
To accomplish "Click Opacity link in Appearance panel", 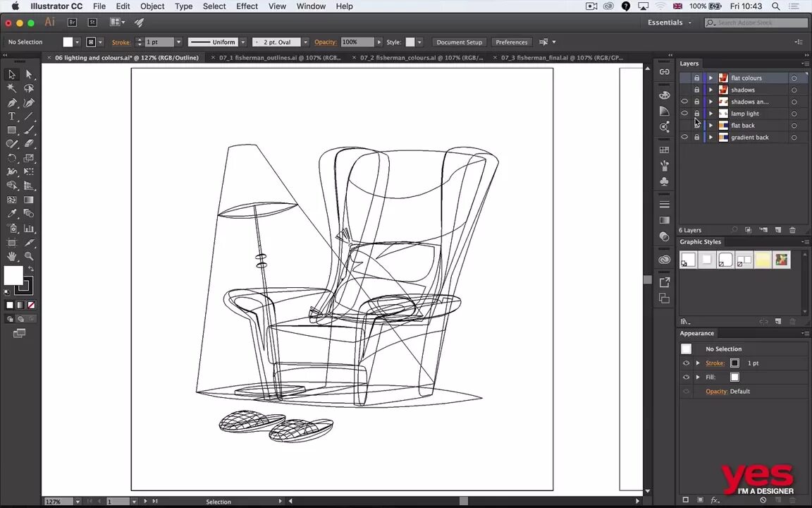I will [717, 392].
